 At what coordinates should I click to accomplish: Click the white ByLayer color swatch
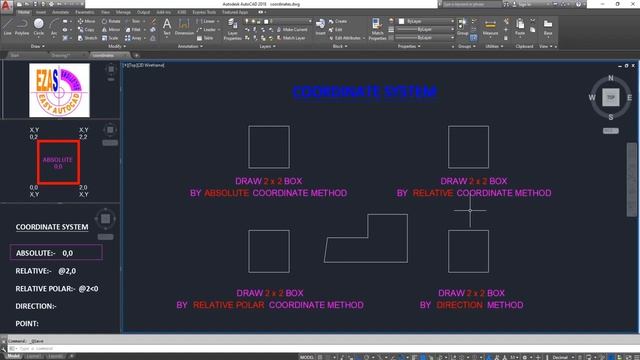[x=402, y=21]
